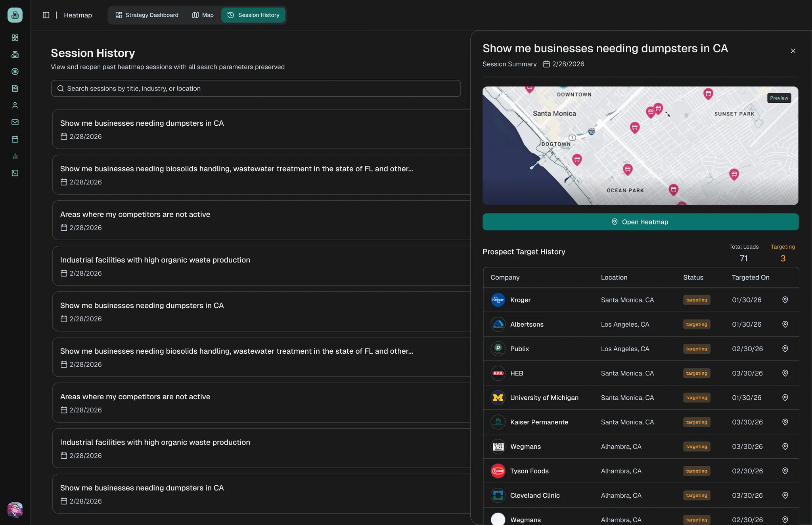Click the map pin below the Dogtown label

click(577, 159)
